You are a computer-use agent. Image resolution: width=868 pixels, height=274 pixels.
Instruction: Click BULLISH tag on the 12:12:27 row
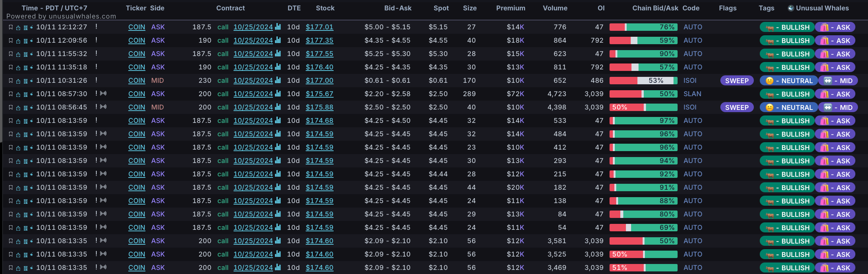pos(787,27)
